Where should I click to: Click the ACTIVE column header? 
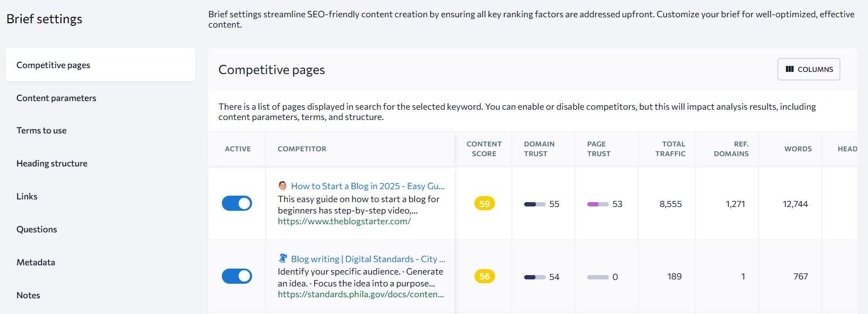238,149
